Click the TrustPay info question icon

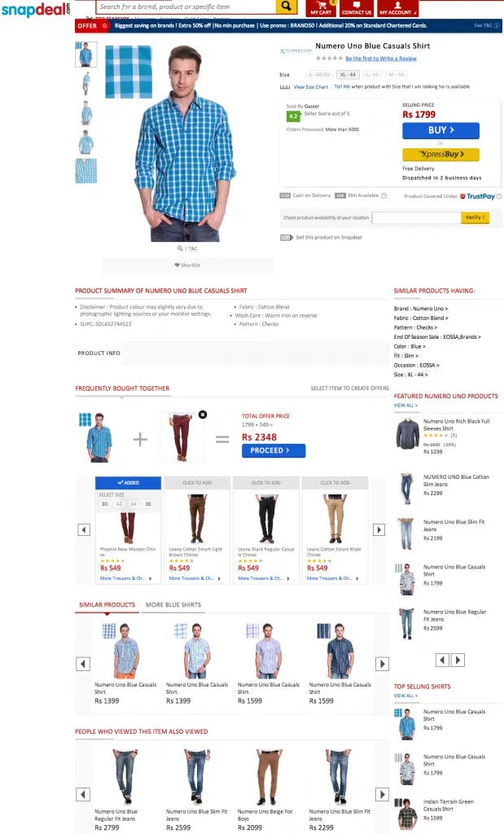pyautogui.click(x=498, y=196)
